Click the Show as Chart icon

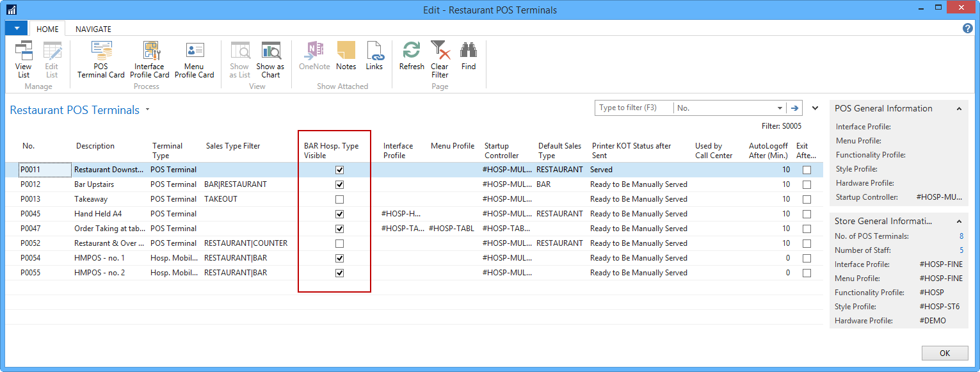pyautogui.click(x=271, y=60)
